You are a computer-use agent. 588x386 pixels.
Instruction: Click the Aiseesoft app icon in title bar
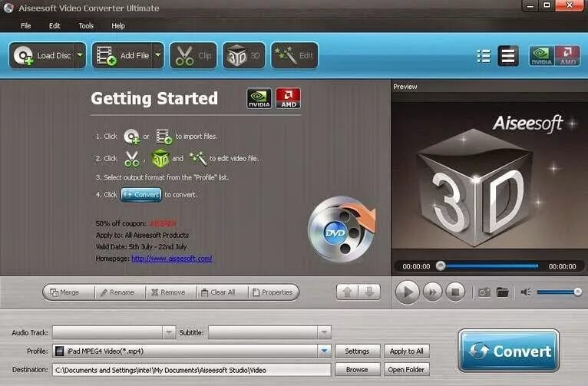(8, 8)
